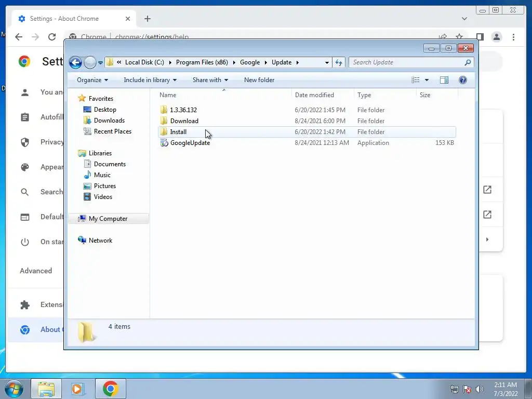The width and height of the screenshot is (532, 399).
Task: Open Chrome tab search chevron
Action: 464,19
